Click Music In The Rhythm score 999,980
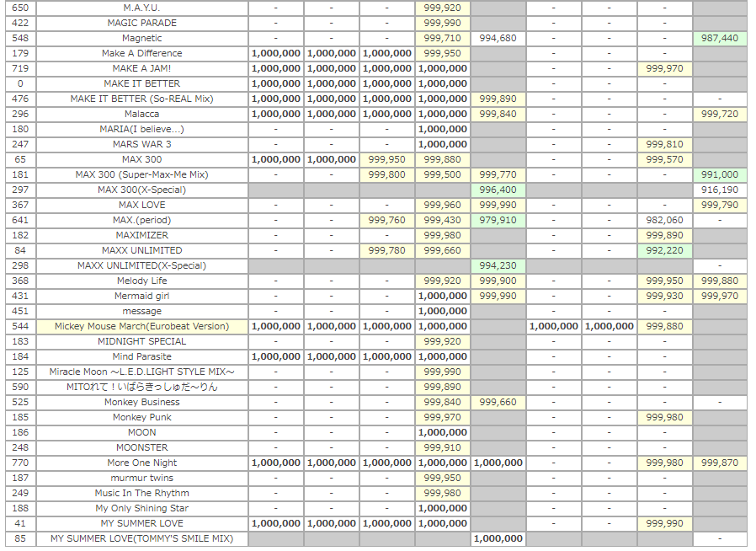The height and width of the screenshot is (551, 756). pyautogui.click(x=443, y=493)
